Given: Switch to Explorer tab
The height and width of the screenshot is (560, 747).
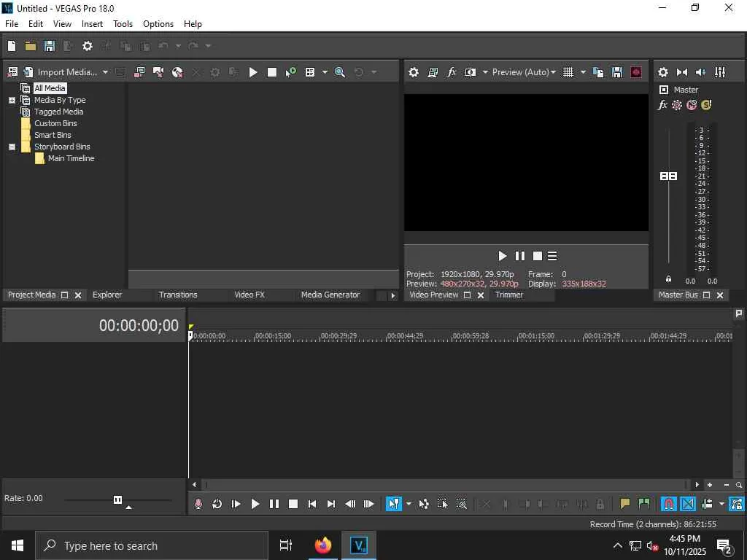Looking at the screenshot, I should point(107,295).
